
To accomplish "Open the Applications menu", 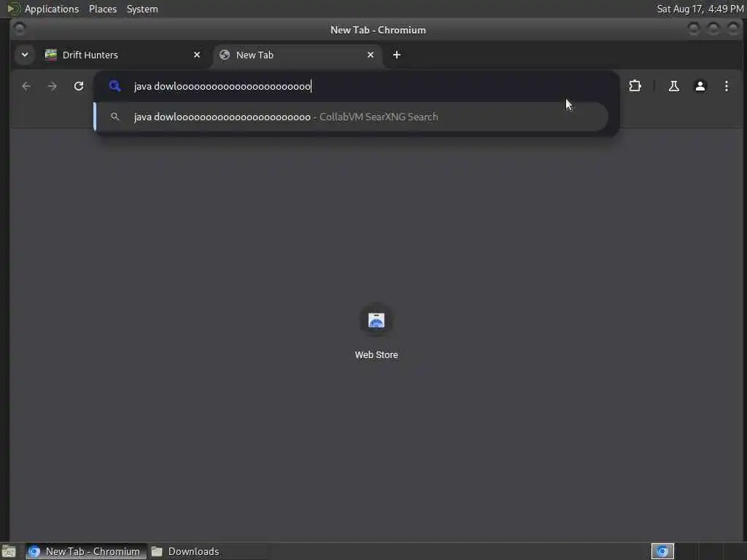I will 52,9.
